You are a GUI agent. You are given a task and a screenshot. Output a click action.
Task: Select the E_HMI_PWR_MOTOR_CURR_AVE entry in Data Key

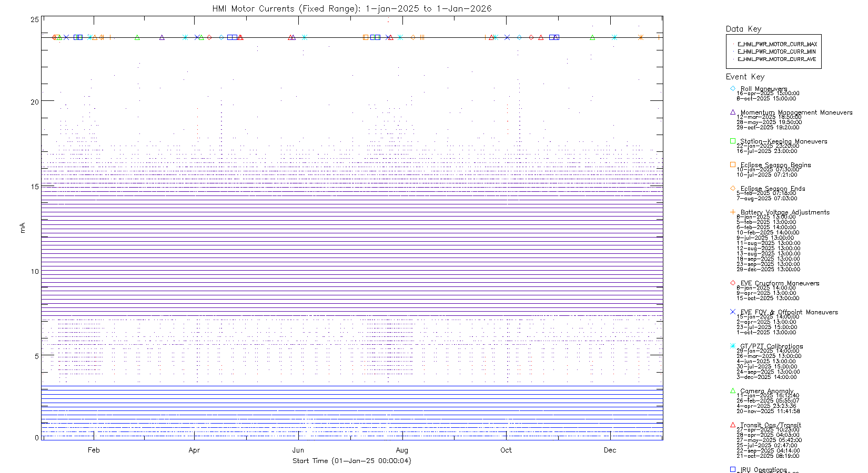[776, 59]
